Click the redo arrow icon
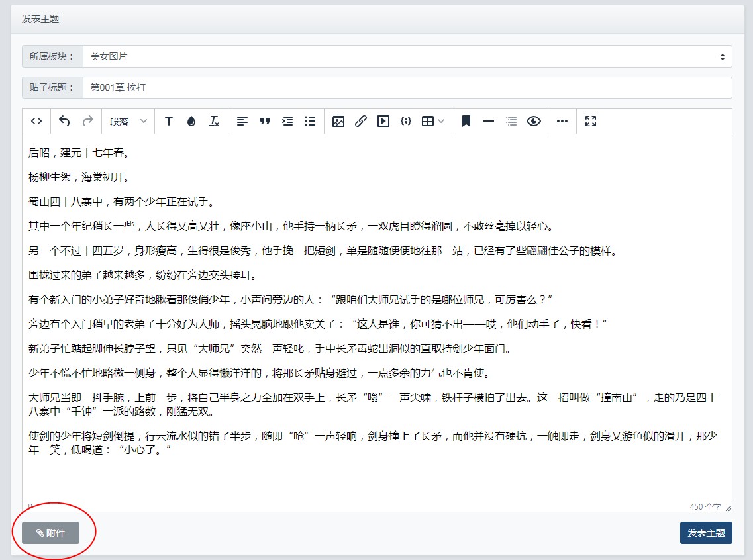Image resolution: width=753 pixels, height=560 pixels. (87, 121)
